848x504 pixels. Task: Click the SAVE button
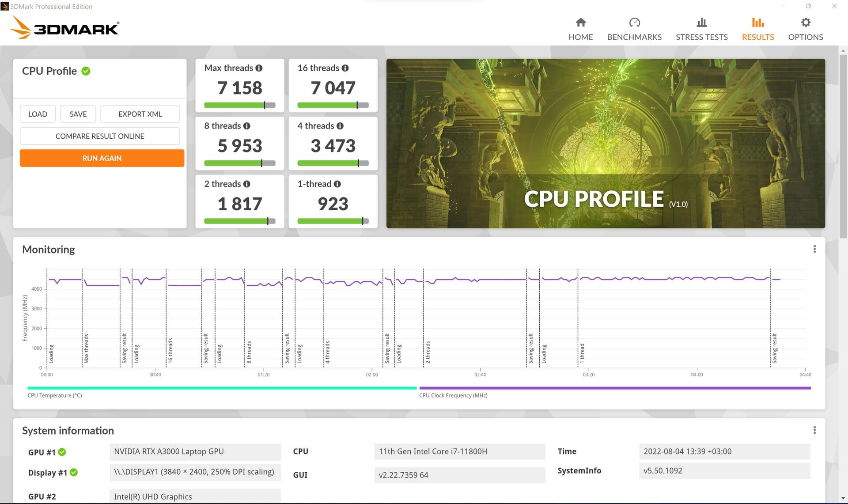(x=78, y=114)
